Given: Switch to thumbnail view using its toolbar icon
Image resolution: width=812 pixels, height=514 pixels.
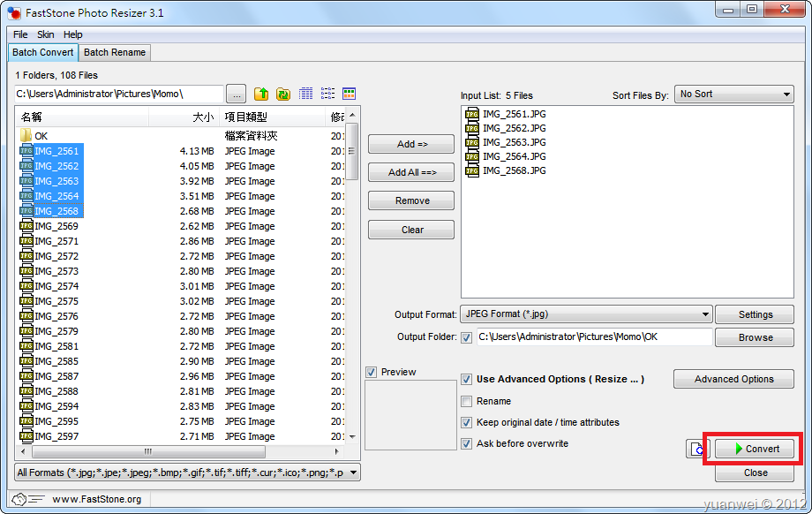Looking at the screenshot, I should coord(348,94).
